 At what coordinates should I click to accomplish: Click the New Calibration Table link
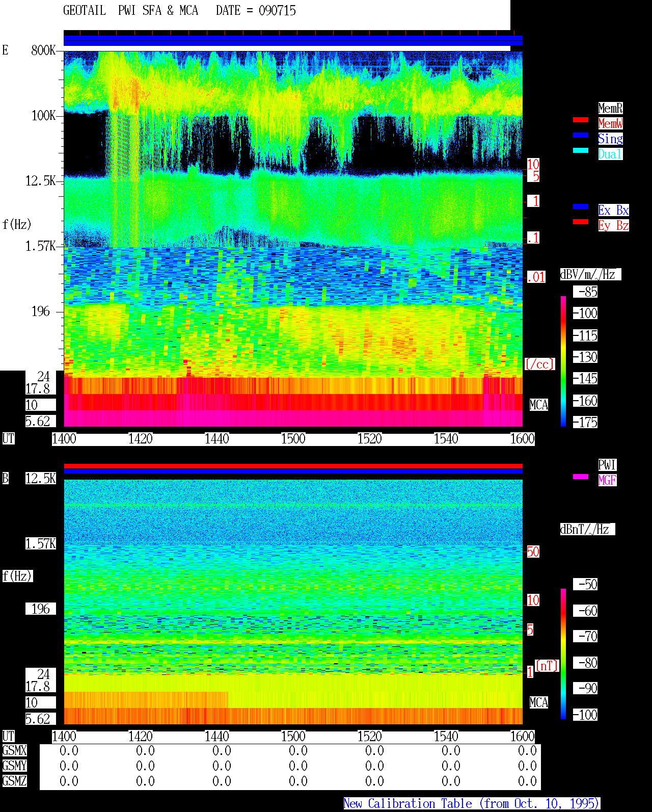[x=472, y=804]
